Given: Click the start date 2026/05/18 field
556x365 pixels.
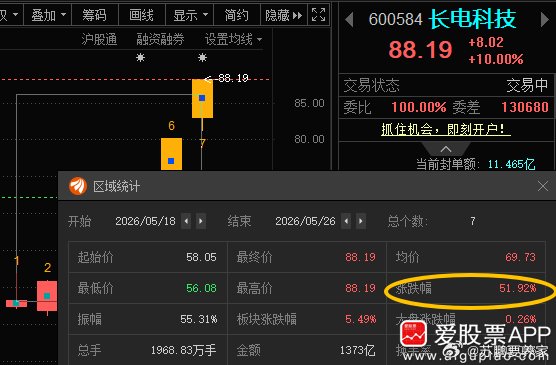Looking at the screenshot, I should pos(145,221).
